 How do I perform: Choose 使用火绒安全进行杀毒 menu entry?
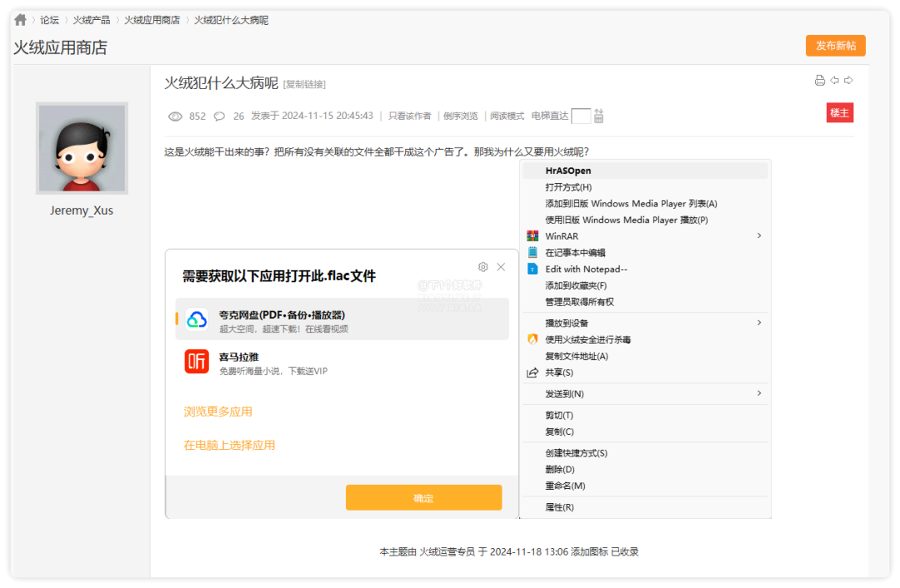click(x=645, y=340)
